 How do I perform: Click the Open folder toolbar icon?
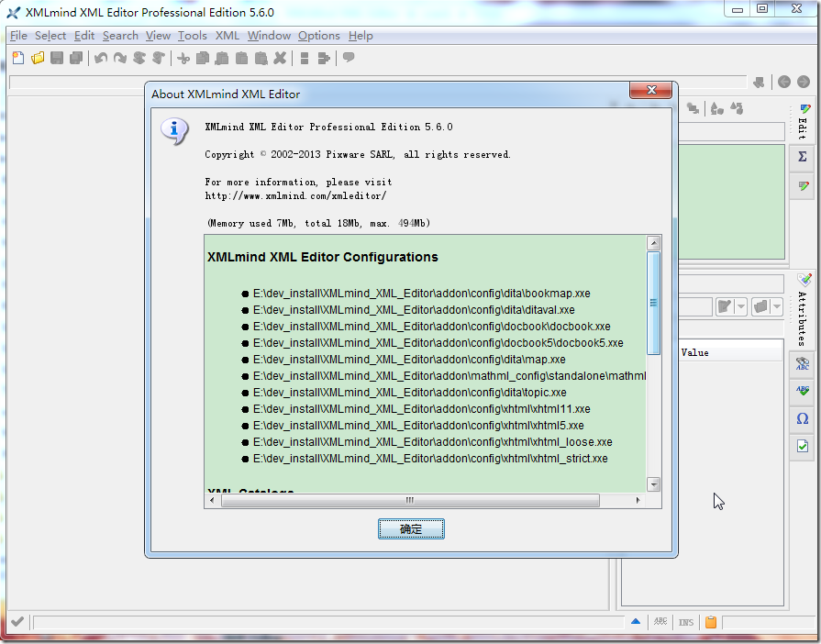[38, 58]
